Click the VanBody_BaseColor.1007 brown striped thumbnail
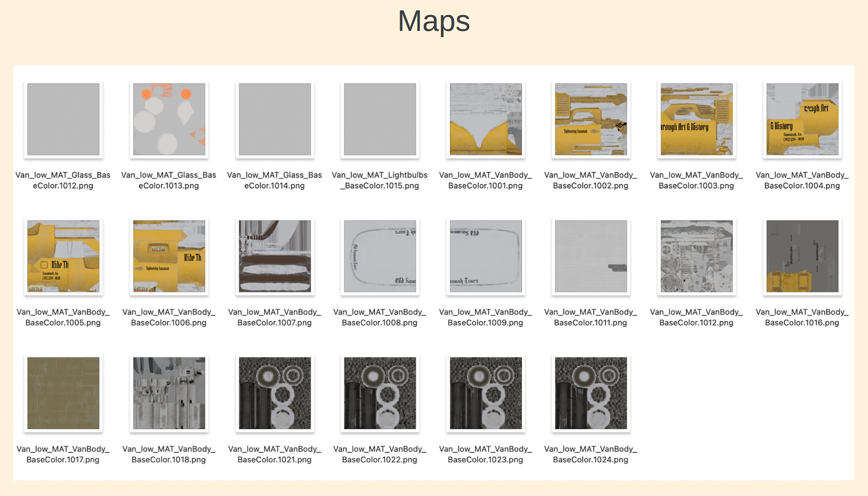868x496 pixels. point(274,256)
